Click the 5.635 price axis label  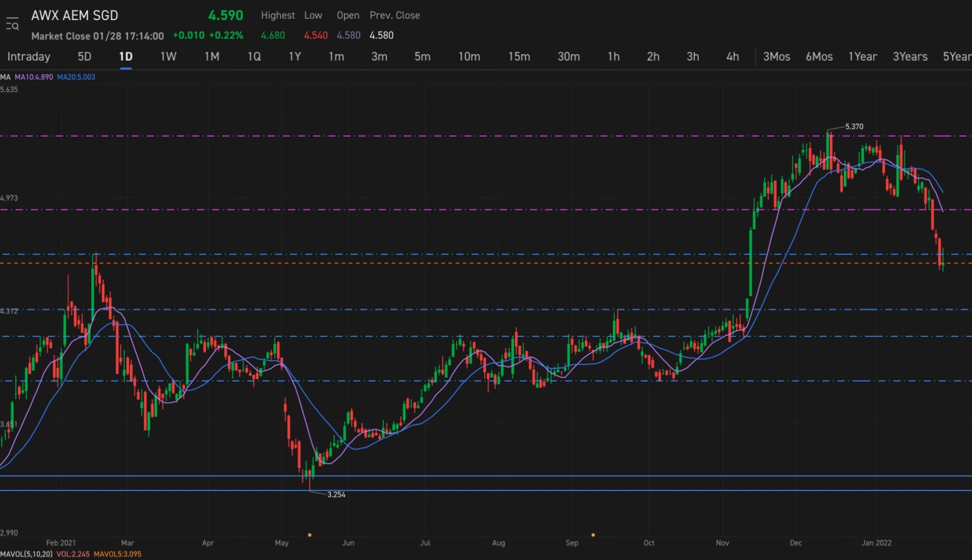[9, 89]
